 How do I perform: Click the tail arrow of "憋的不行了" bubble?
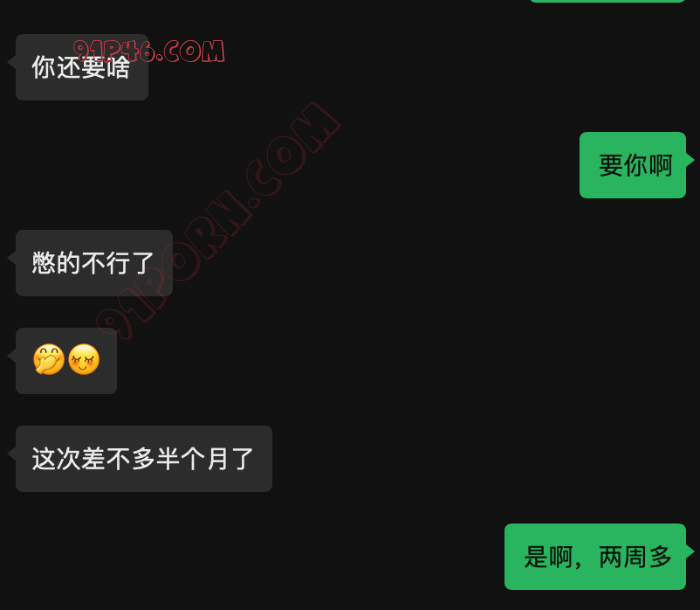click(x=12, y=258)
